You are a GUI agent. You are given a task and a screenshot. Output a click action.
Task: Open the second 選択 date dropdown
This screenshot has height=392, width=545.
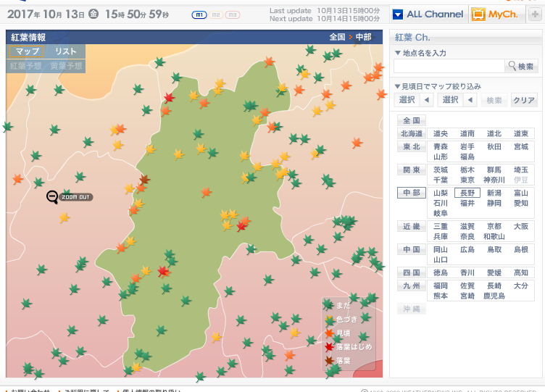click(x=457, y=100)
